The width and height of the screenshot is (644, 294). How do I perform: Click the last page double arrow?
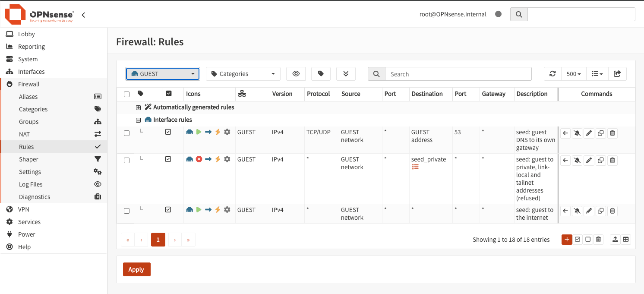click(188, 240)
